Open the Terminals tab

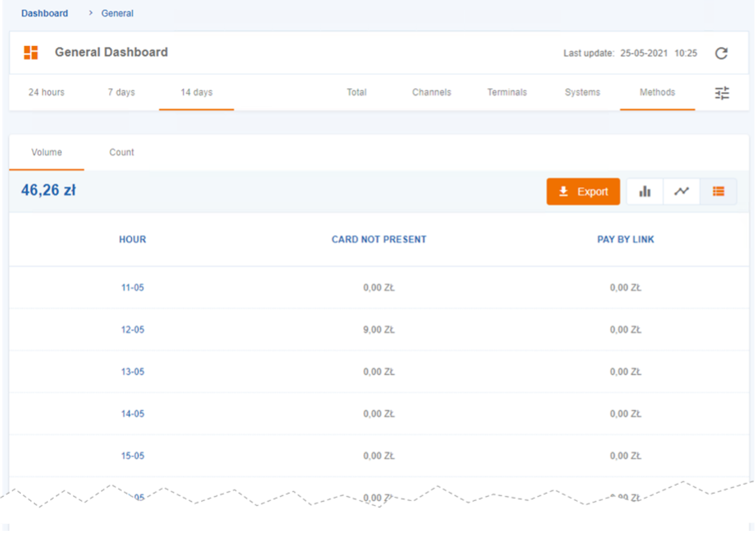tap(506, 93)
